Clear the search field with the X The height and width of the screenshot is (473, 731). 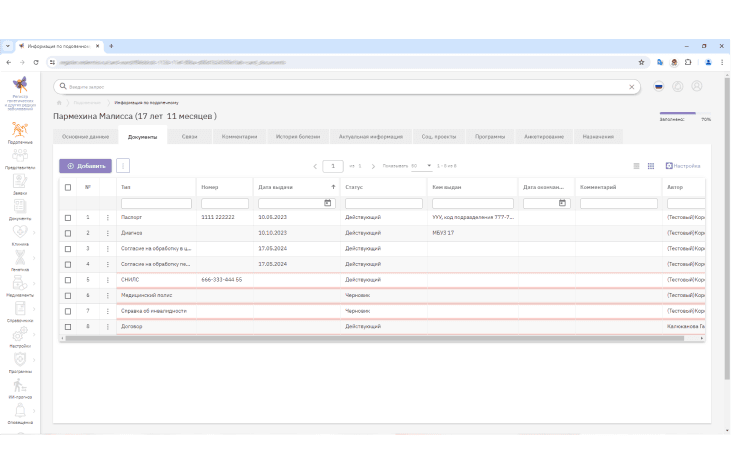[632, 87]
